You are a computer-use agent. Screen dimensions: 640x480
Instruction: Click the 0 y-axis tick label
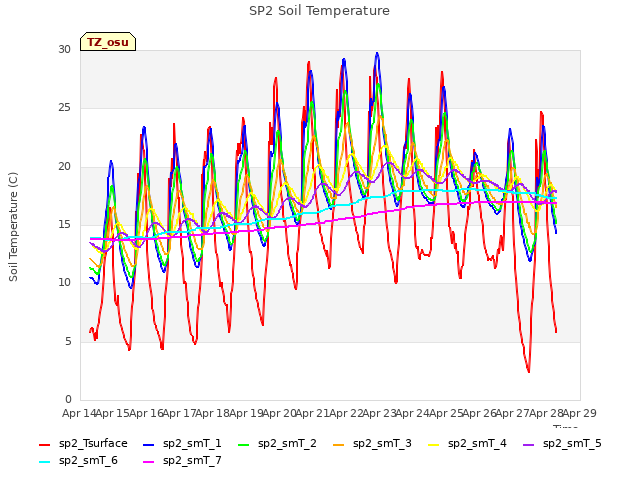[68, 400]
